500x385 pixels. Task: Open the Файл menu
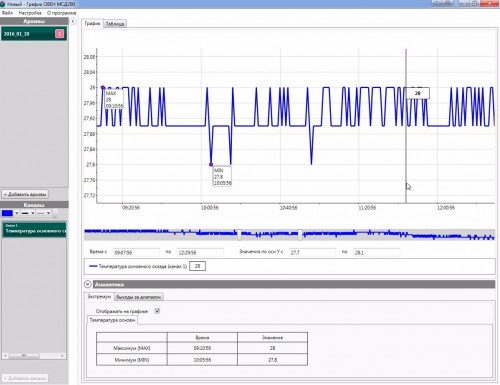[7, 13]
